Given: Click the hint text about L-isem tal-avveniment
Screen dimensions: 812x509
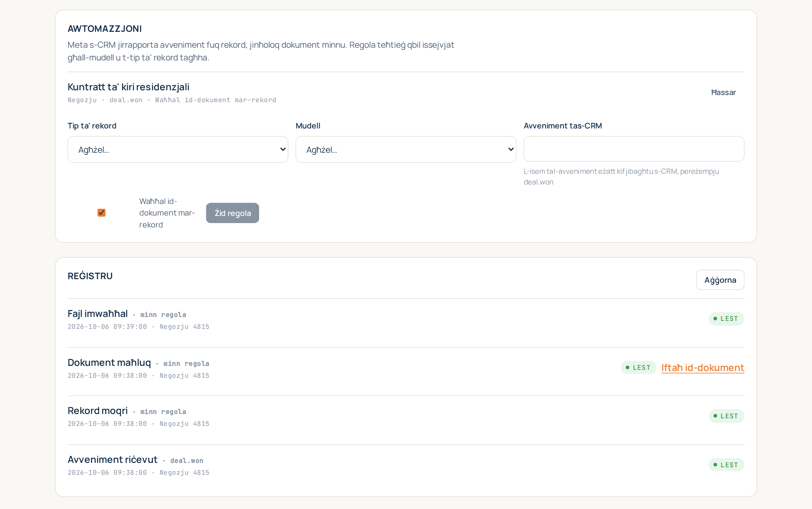Looking at the screenshot, I should (x=621, y=177).
